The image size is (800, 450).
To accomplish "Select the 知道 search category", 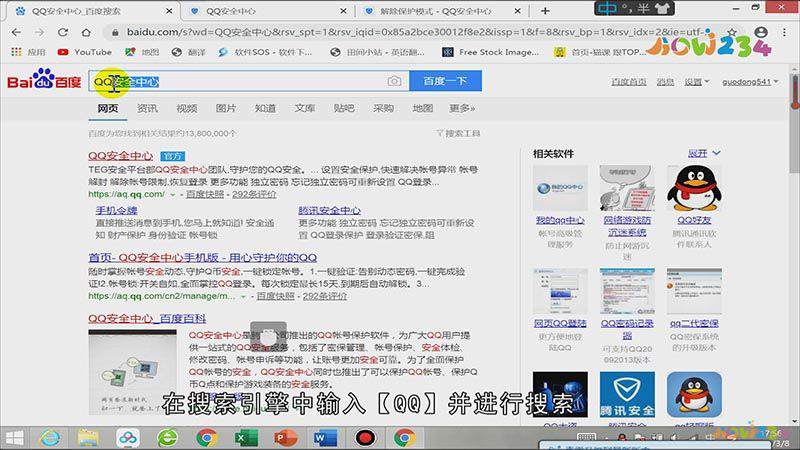I will [x=265, y=108].
